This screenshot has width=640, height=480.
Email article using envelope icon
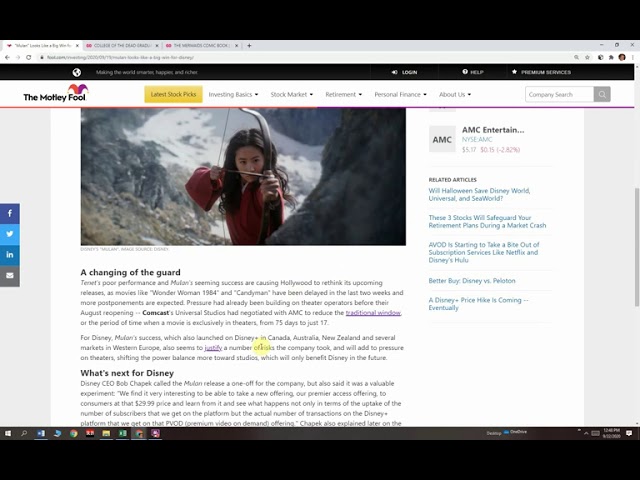pos(9,276)
